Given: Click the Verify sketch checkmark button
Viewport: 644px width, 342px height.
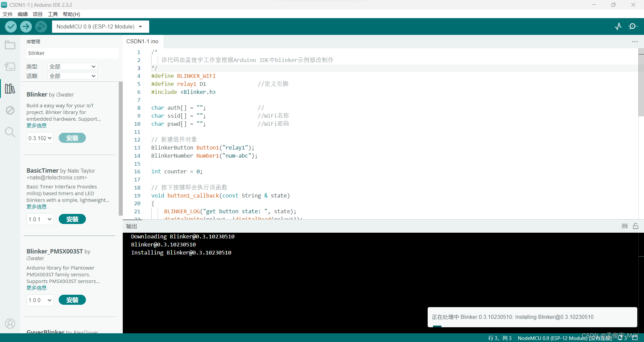Looking at the screenshot, I should tap(11, 26).
